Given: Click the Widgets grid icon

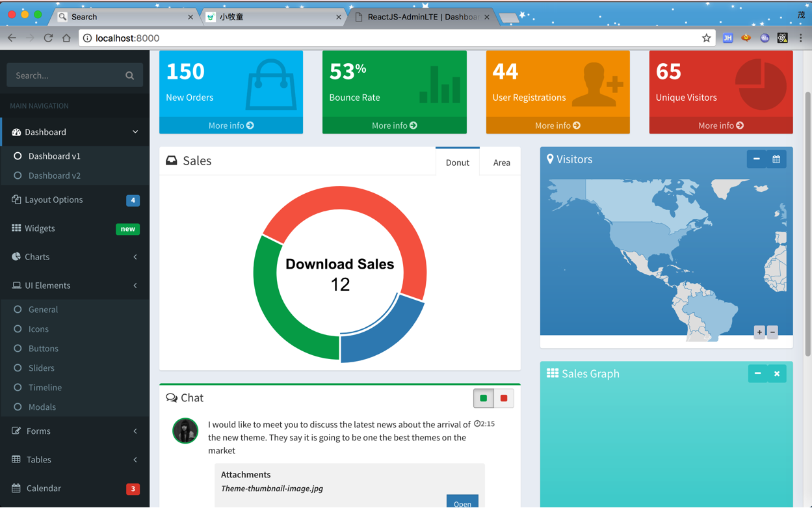Looking at the screenshot, I should pos(16,228).
